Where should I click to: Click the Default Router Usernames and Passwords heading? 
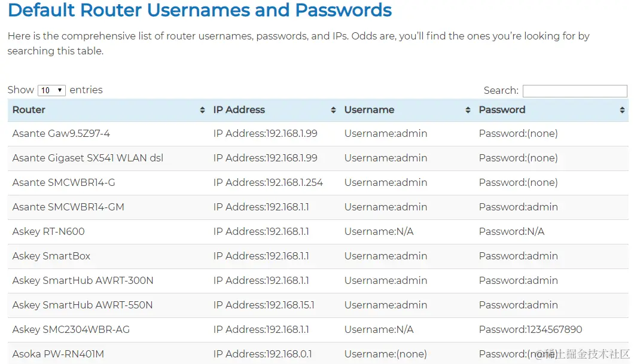pyautogui.click(x=200, y=10)
